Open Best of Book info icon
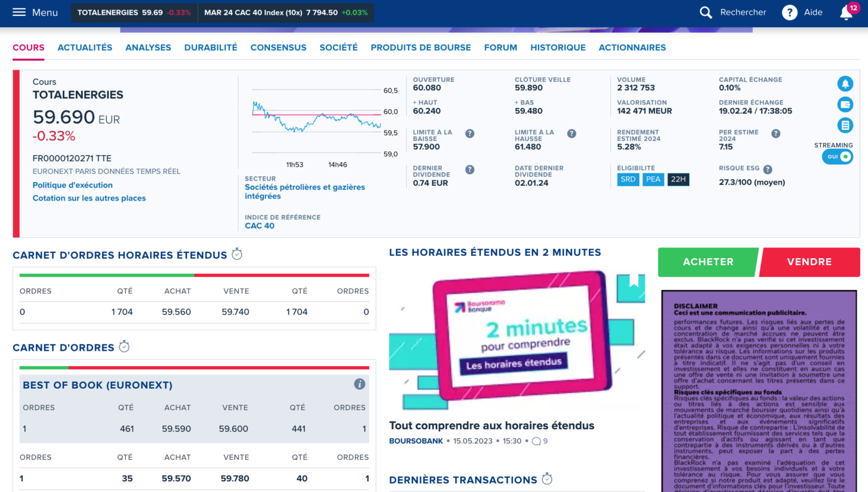 click(x=359, y=384)
